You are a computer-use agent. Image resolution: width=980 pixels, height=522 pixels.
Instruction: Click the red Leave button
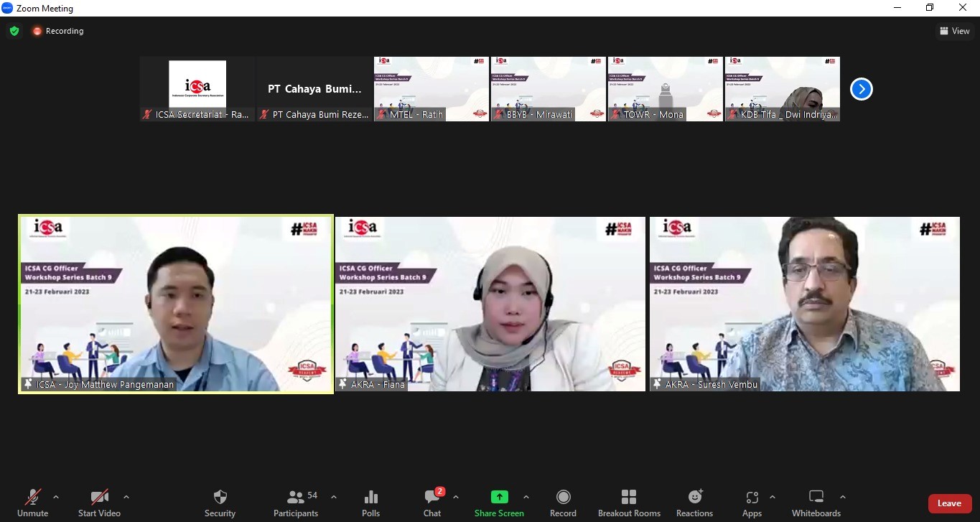[x=949, y=503]
